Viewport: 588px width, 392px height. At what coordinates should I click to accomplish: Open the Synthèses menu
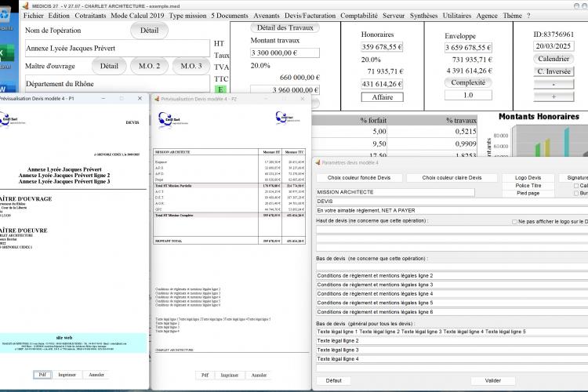(423, 16)
